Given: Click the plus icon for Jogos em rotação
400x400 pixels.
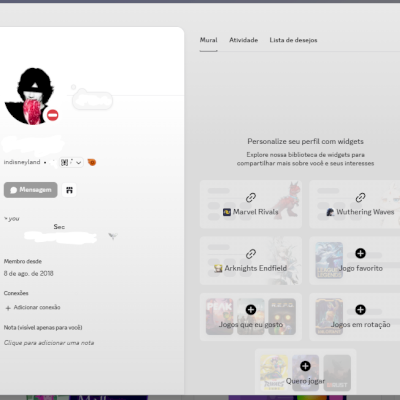Looking at the screenshot, I should pyautogui.click(x=360, y=310).
